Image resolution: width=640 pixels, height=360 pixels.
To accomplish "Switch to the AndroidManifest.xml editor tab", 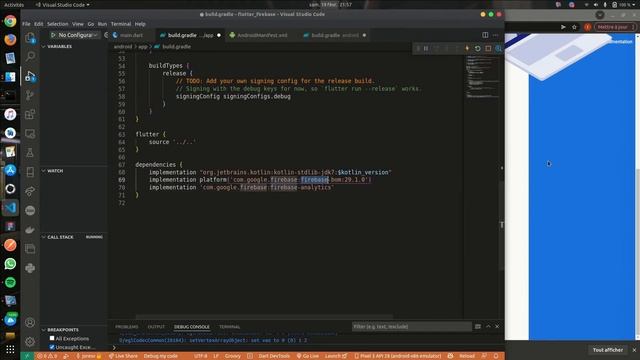I will point(262,35).
